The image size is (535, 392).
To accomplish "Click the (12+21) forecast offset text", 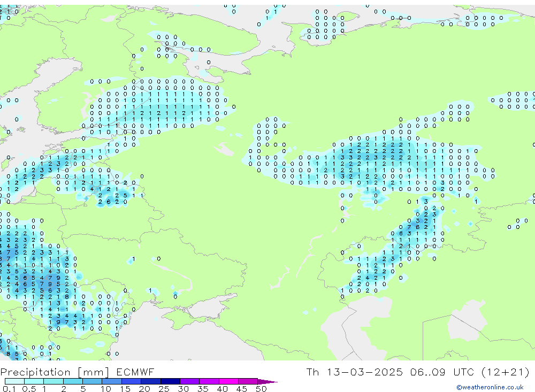I will 506,372.
